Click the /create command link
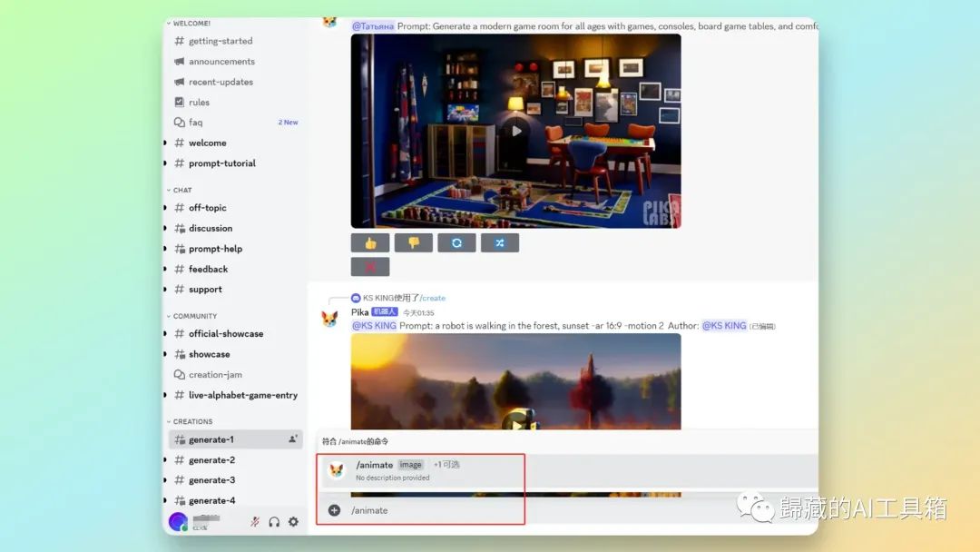Screen dimensions: 980x552 pos(433,298)
